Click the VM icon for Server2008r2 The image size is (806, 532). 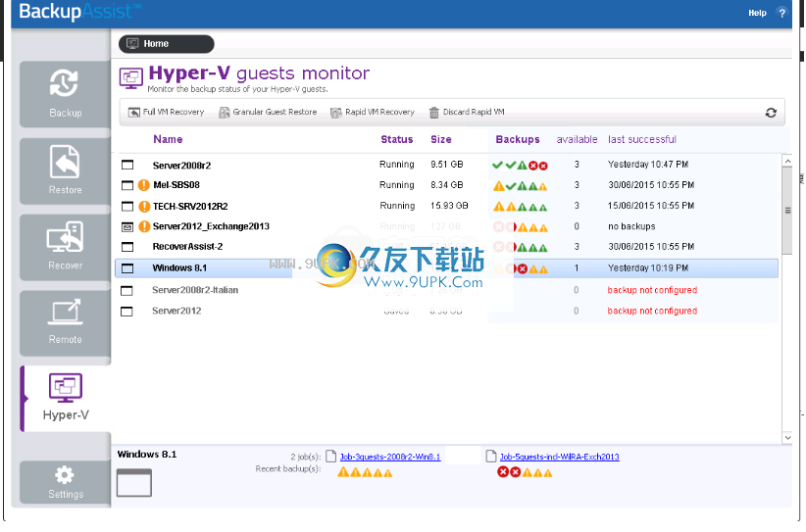126,165
